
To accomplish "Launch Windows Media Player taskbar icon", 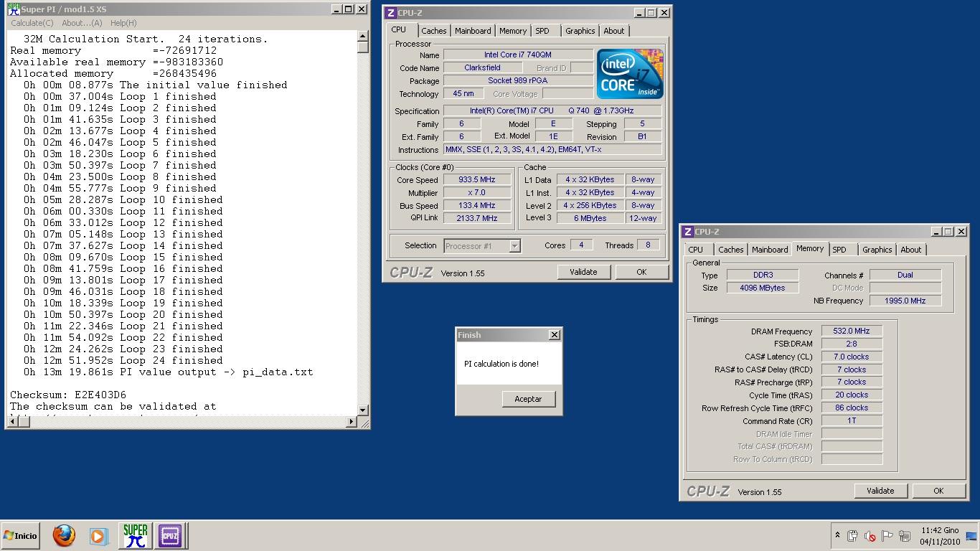I will point(98,536).
